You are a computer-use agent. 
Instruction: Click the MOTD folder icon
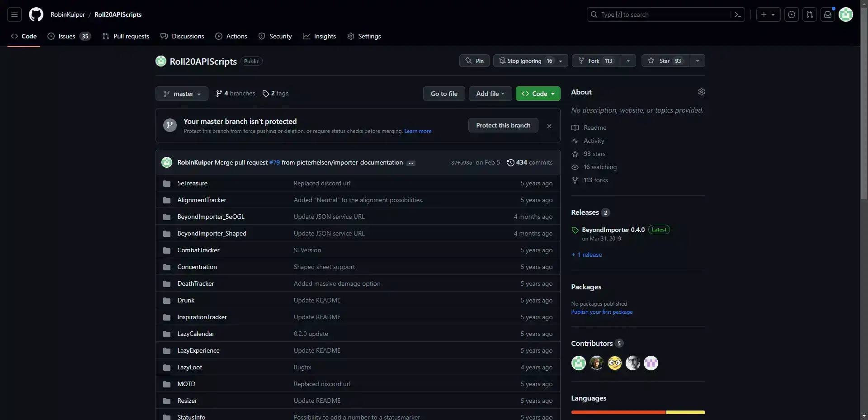(x=167, y=384)
